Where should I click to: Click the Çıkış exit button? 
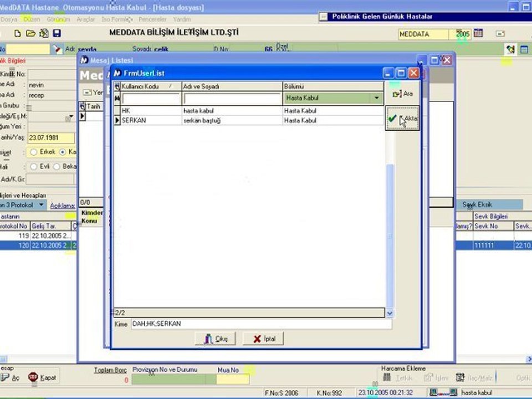[x=215, y=339]
